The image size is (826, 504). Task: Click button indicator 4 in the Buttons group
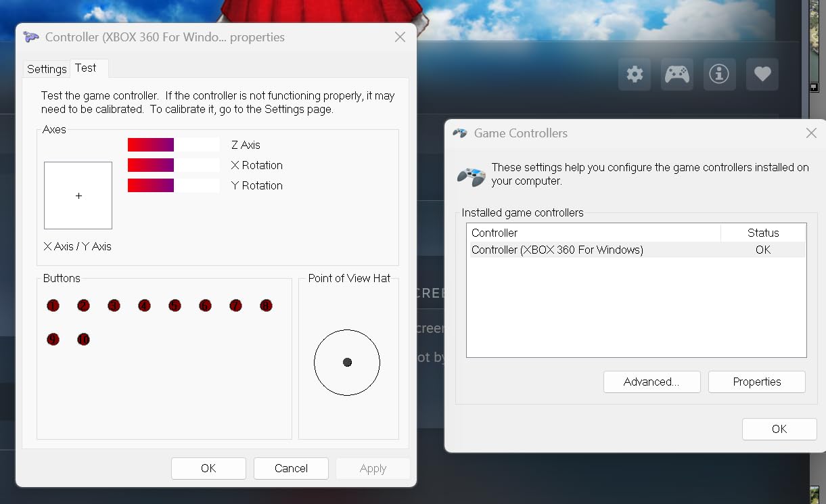coord(144,306)
